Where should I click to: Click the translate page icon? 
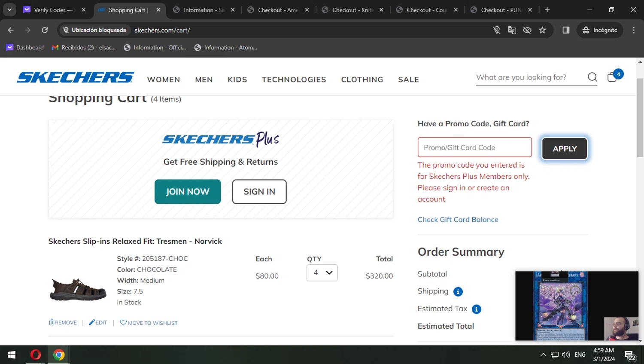tap(512, 30)
